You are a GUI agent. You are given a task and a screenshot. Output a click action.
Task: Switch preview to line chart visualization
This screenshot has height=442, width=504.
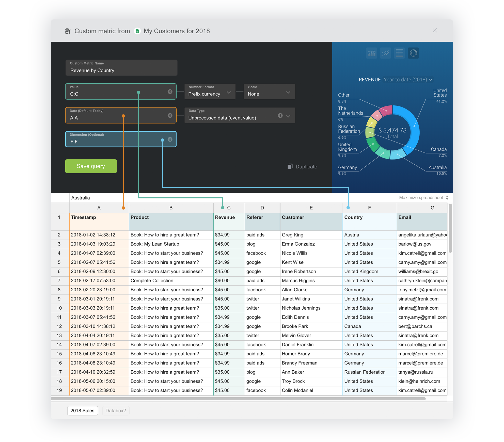pyautogui.click(x=385, y=53)
